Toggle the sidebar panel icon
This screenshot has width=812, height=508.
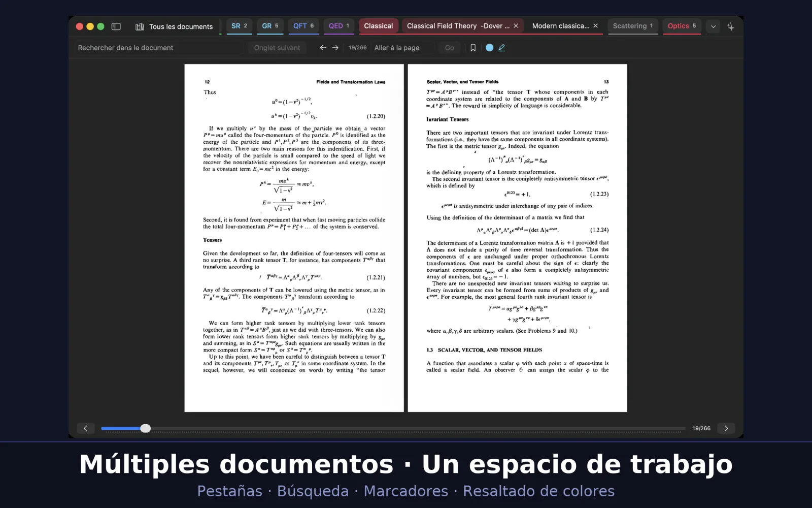click(x=116, y=26)
